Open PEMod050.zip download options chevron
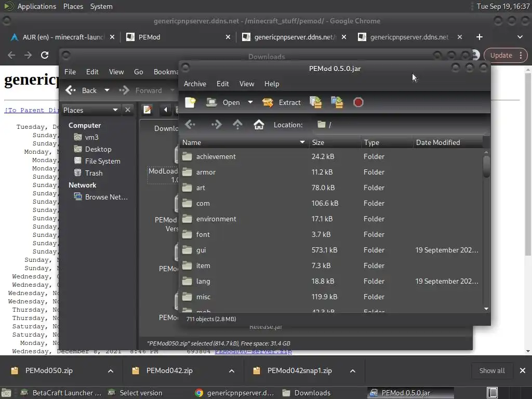Viewport: 532px width, 399px height. [111, 371]
